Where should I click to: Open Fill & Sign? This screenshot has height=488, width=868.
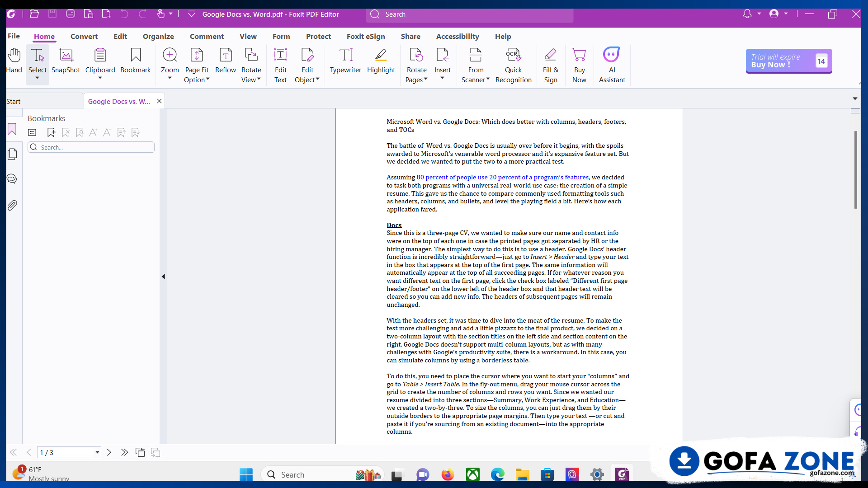(551, 66)
